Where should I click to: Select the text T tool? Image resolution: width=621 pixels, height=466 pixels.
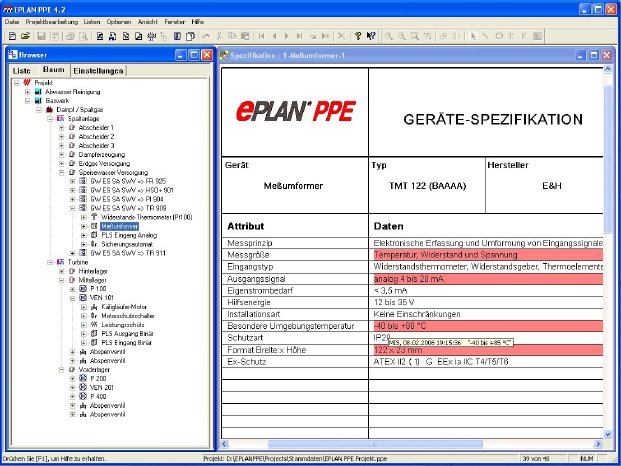[x=511, y=36]
